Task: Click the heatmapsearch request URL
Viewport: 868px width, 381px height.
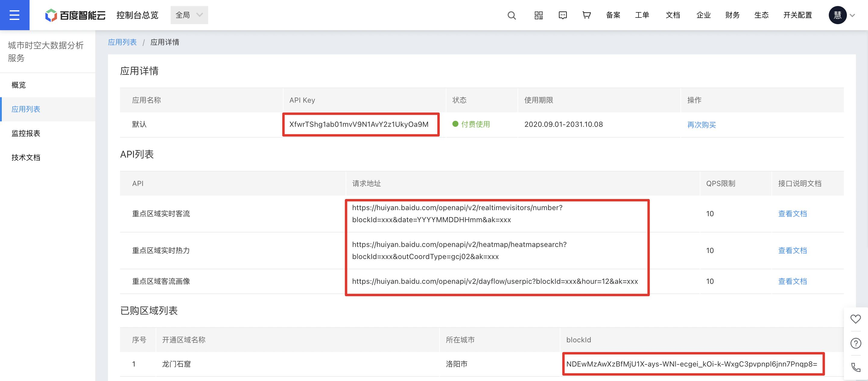Action: 459,251
